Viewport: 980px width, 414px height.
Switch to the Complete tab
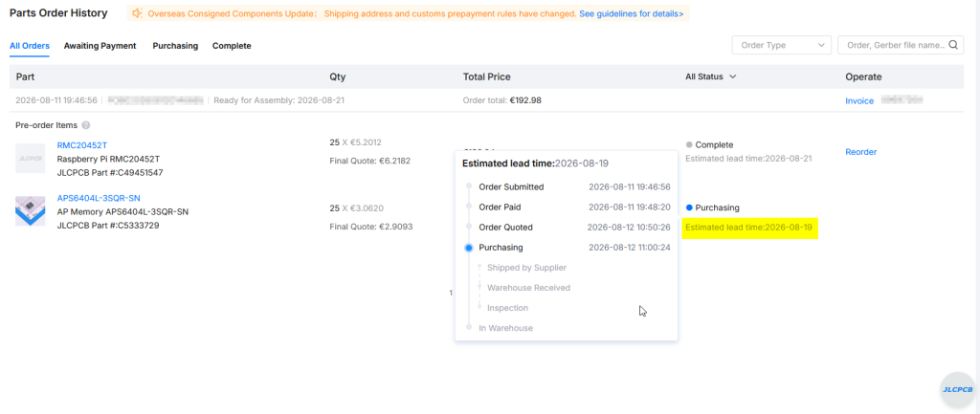tap(232, 46)
